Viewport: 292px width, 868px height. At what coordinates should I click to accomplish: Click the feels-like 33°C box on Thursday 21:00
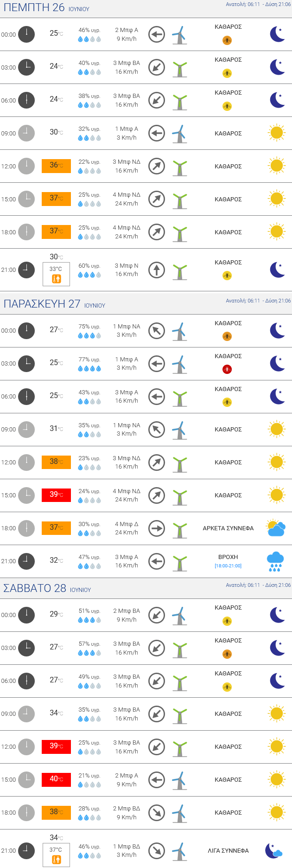pyautogui.click(x=56, y=274)
